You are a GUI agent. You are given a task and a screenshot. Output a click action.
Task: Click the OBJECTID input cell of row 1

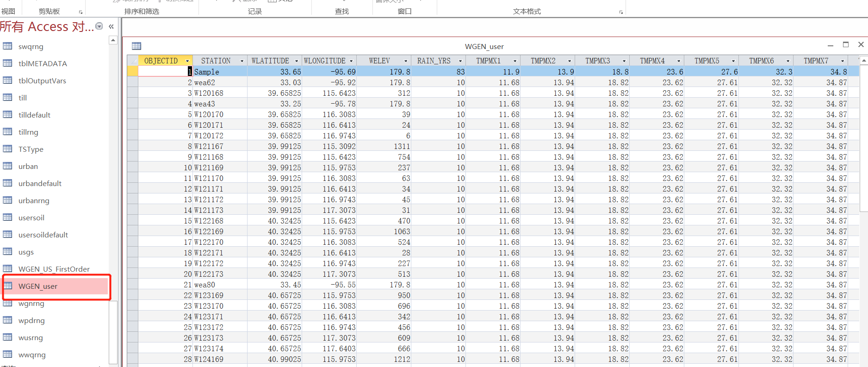click(165, 72)
